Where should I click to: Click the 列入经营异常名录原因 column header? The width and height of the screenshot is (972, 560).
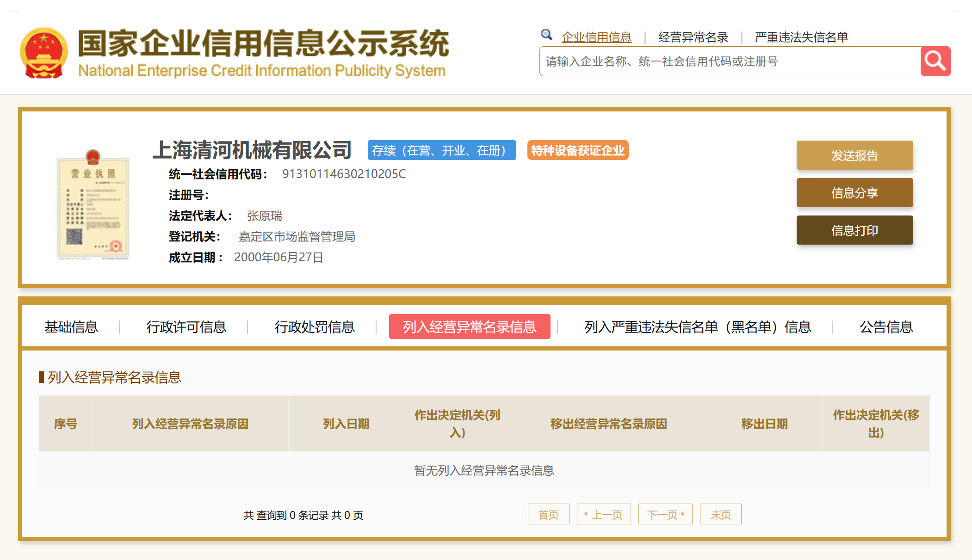(x=190, y=424)
